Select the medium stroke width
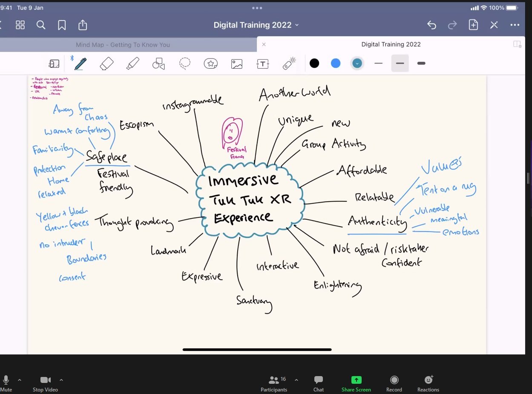Viewport: 532px width, 394px height. coord(400,64)
